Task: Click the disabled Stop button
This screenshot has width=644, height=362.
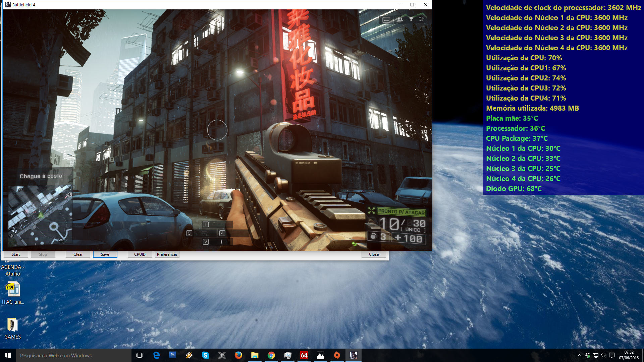Action: pos(43,254)
